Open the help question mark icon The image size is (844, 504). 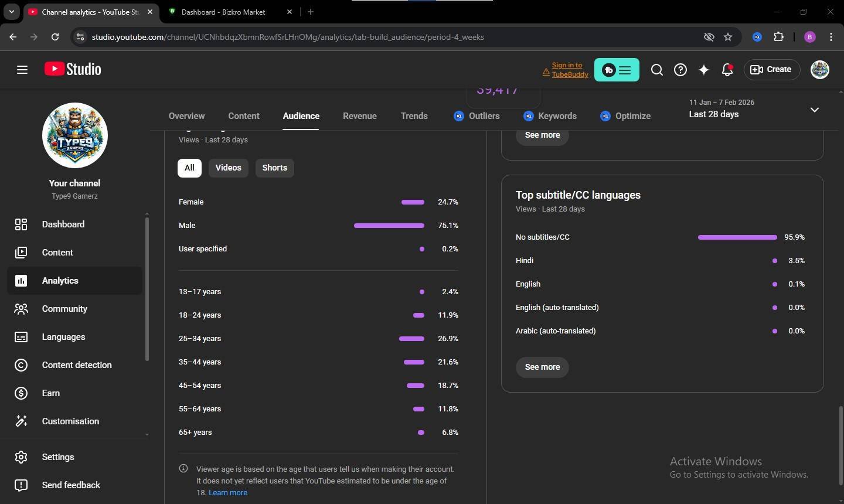pyautogui.click(x=680, y=70)
